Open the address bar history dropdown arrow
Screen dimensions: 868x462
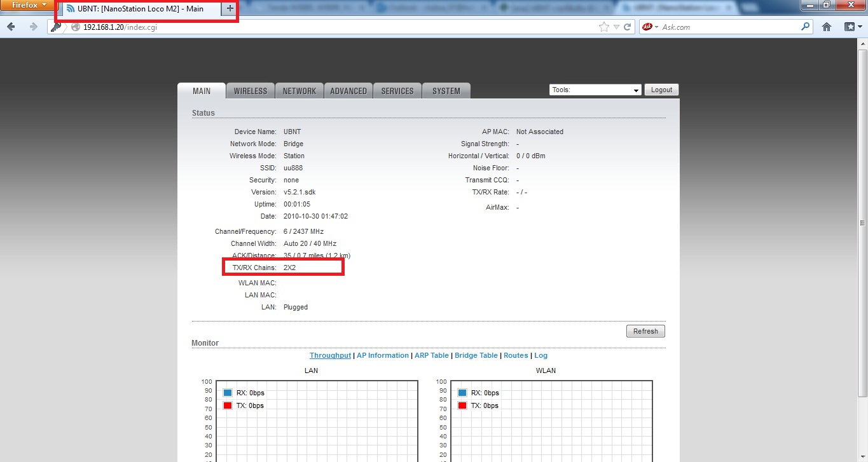[x=616, y=27]
